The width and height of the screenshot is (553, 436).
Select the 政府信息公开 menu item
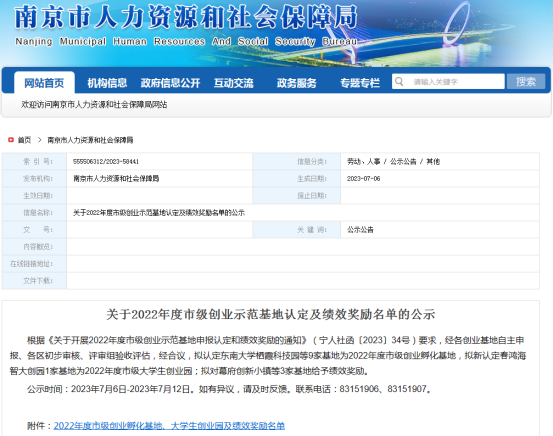point(170,83)
